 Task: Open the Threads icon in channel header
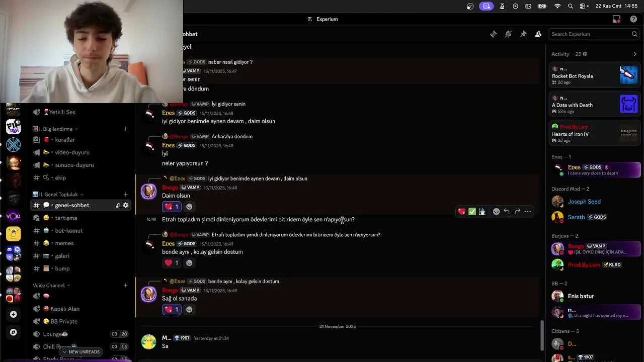(x=494, y=34)
